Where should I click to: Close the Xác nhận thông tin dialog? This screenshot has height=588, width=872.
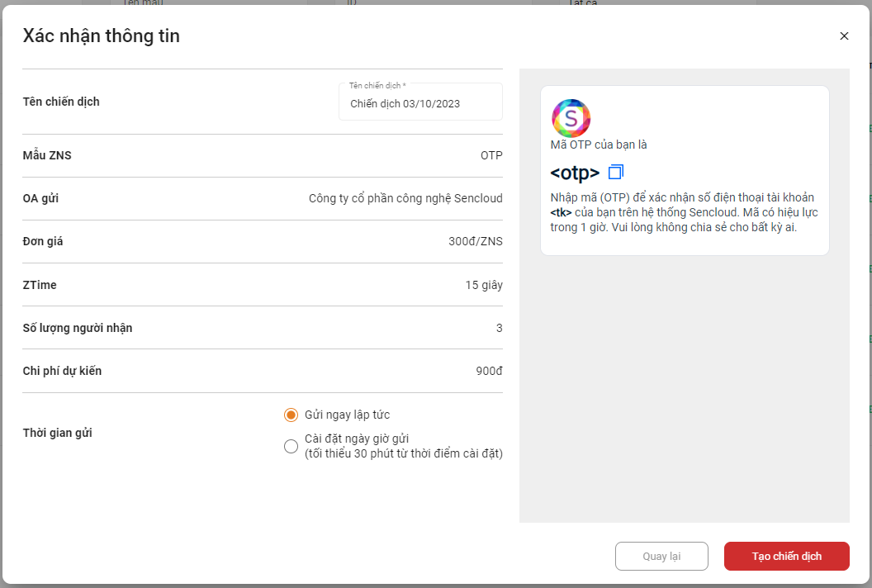[x=844, y=36]
